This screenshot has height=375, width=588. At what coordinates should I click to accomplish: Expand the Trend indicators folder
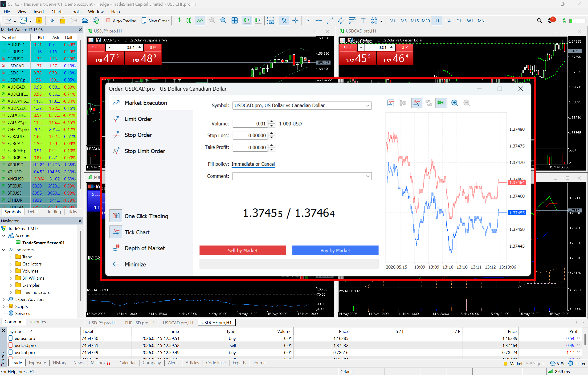(x=11, y=257)
